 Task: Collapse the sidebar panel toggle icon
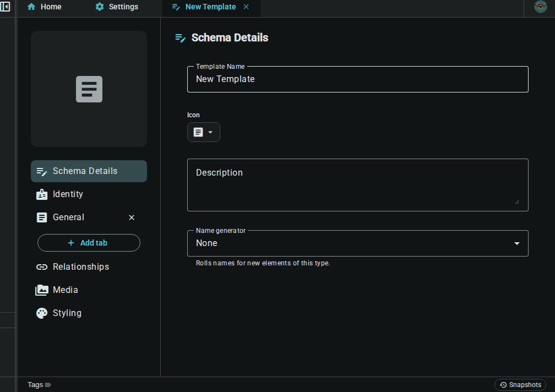click(x=5, y=7)
